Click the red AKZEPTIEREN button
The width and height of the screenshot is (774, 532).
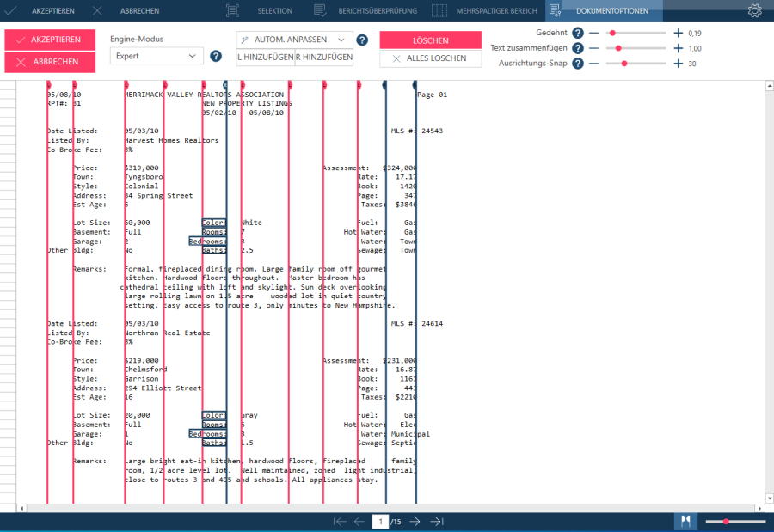point(50,40)
